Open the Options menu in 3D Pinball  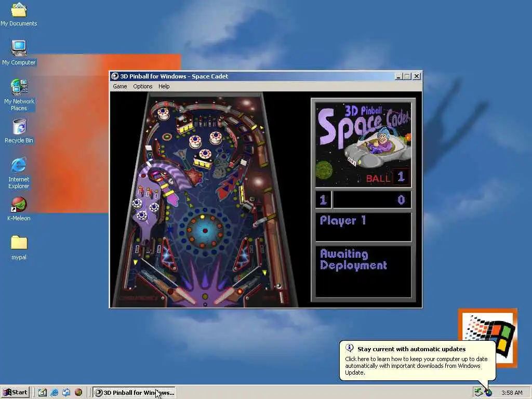click(142, 86)
